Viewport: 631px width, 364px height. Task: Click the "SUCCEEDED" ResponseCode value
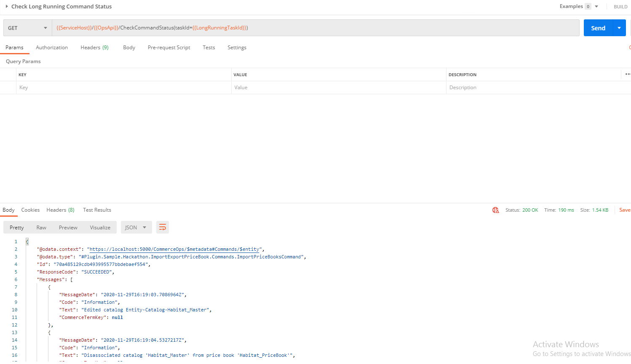[96, 272]
